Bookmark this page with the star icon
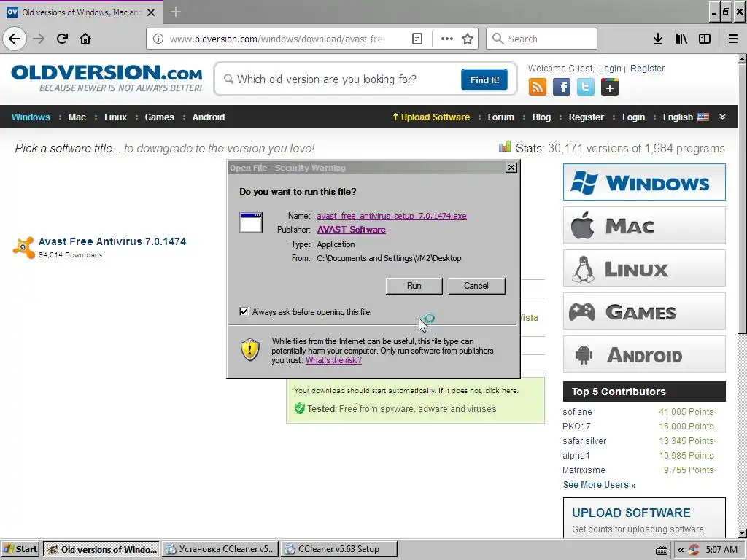Image resolution: width=747 pixels, height=560 pixels. pos(468,39)
